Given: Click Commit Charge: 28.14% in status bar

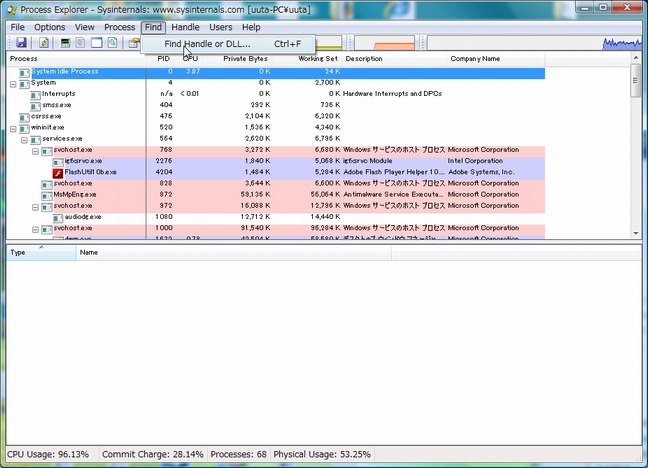Looking at the screenshot, I should tap(152, 454).
